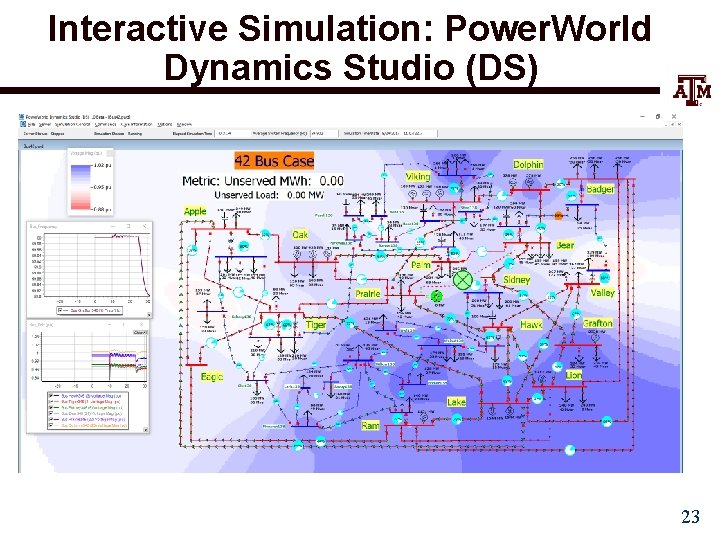This screenshot has width=720, height=540.
Task: Click the PowerWorld app icon in the title bar
Action: [x=22, y=117]
